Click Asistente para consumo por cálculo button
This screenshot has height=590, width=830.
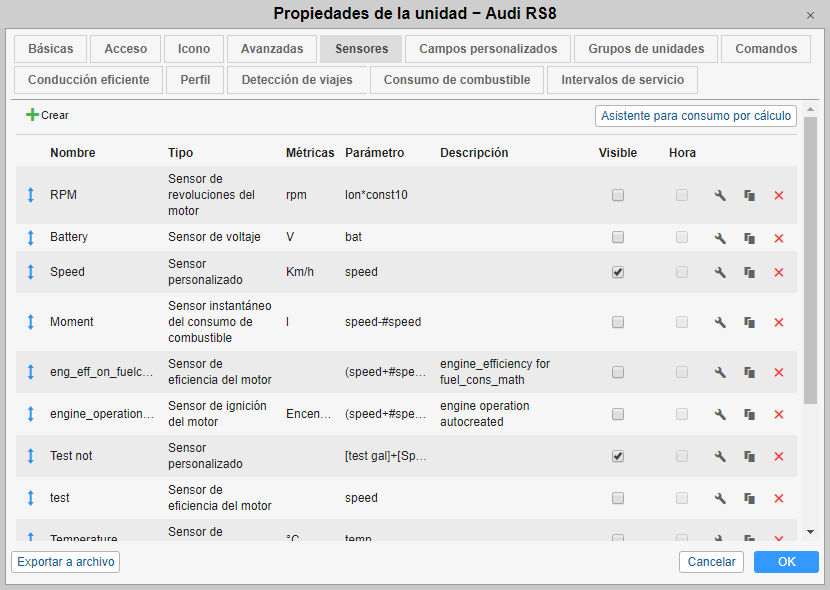point(696,116)
